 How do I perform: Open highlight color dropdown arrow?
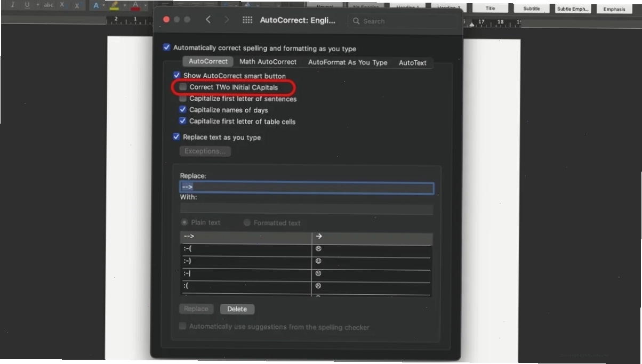124,5
